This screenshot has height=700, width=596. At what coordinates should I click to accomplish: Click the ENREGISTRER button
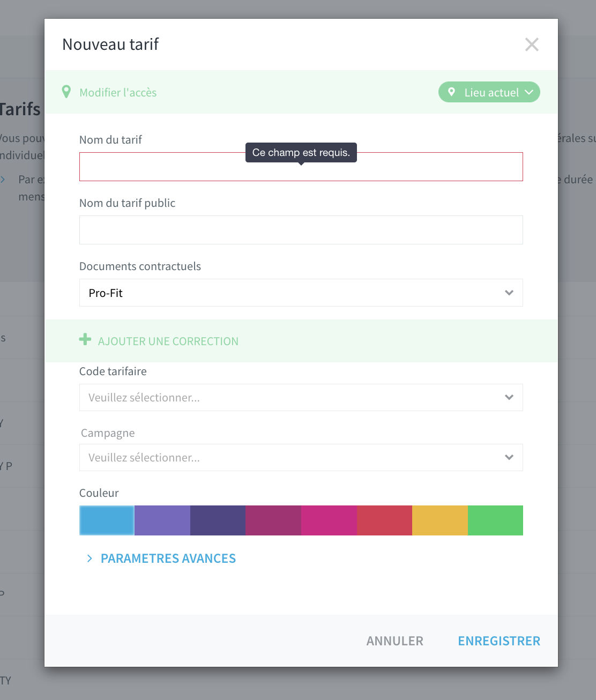pyautogui.click(x=499, y=641)
